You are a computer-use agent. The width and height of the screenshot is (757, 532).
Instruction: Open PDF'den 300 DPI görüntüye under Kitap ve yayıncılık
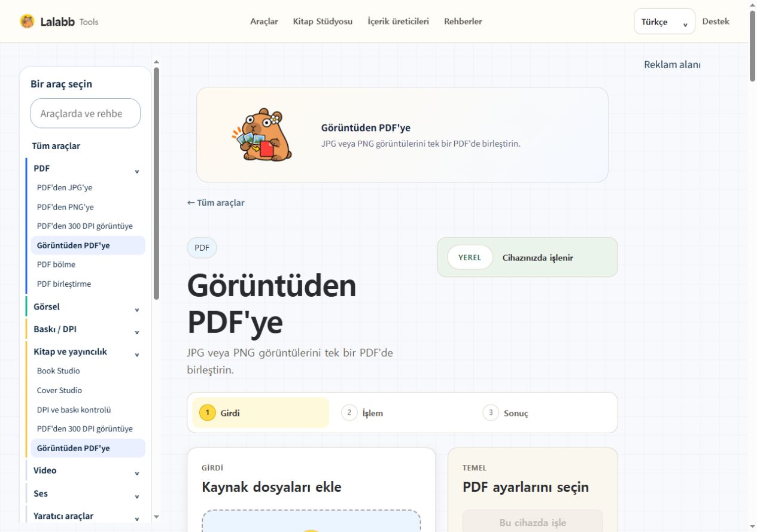[x=85, y=429]
